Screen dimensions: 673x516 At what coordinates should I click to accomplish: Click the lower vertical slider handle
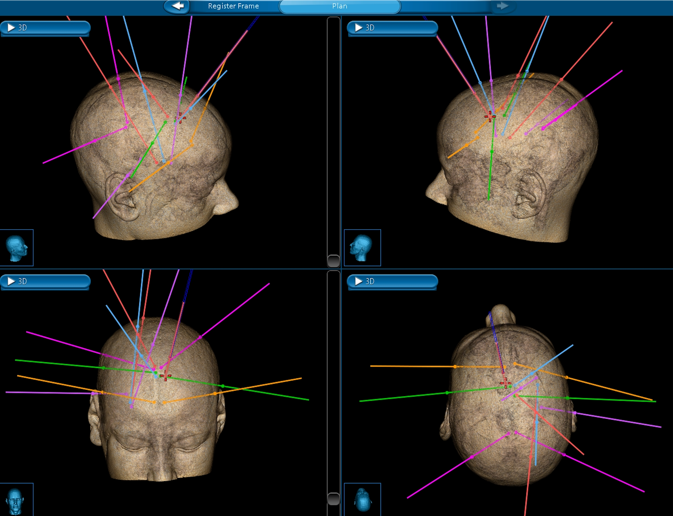(x=333, y=498)
